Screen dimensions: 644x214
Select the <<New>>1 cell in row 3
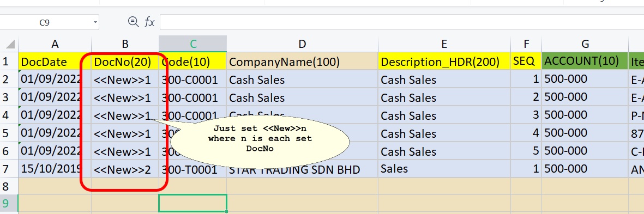(125, 97)
